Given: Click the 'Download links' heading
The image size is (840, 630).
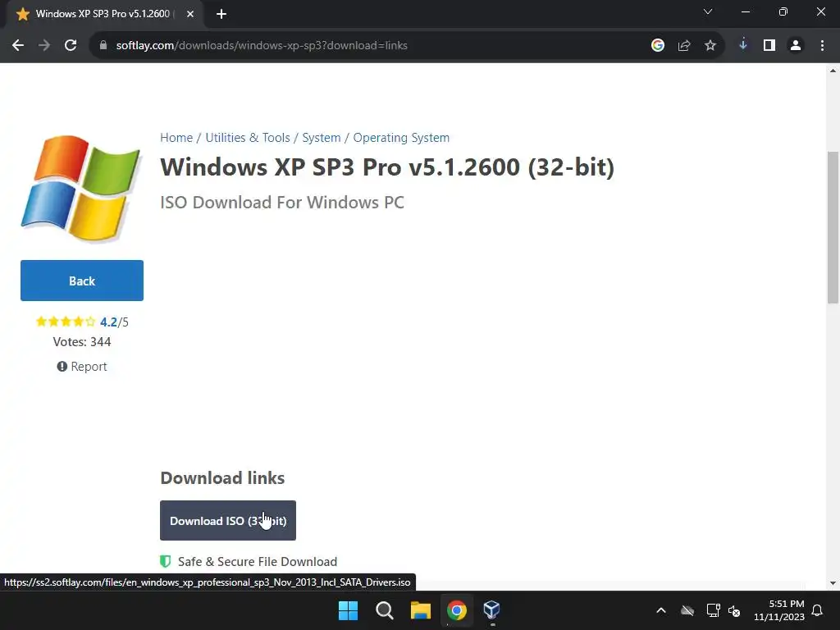Looking at the screenshot, I should click(222, 478).
